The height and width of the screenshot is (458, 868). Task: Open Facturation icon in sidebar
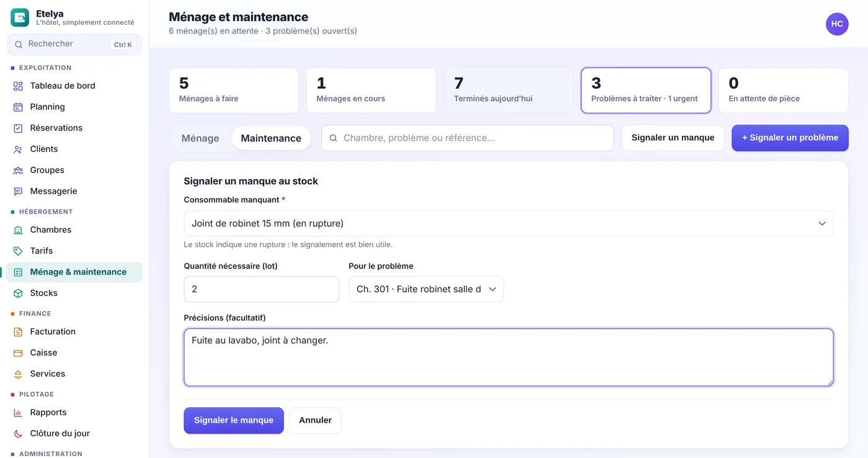[x=18, y=332]
